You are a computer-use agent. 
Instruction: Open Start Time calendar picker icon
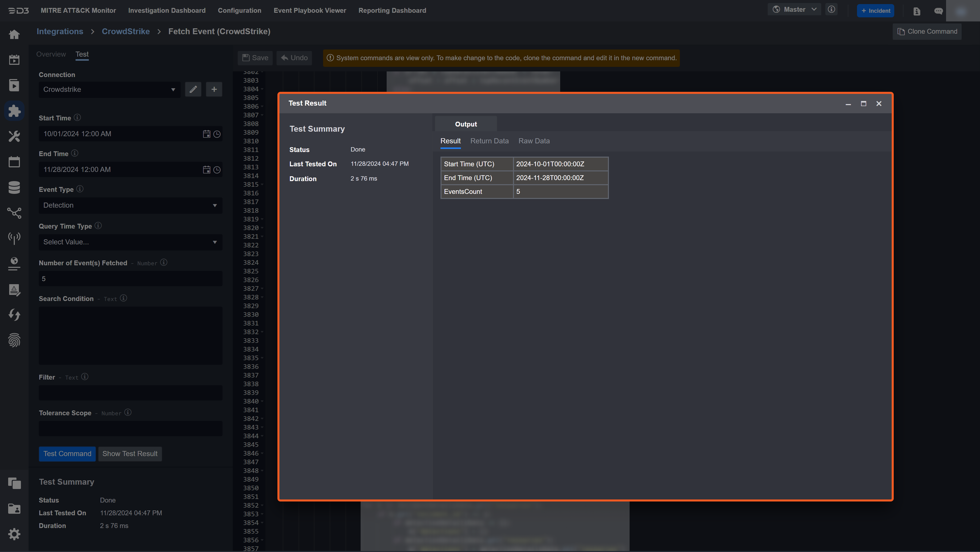click(x=206, y=134)
